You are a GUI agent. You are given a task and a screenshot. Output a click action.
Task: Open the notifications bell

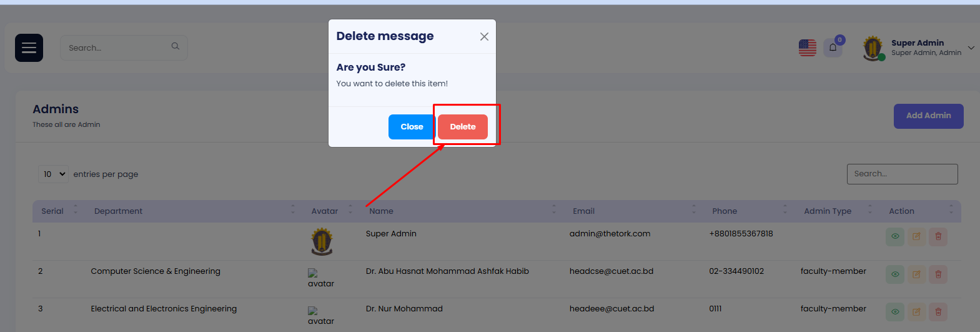coord(833,48)
